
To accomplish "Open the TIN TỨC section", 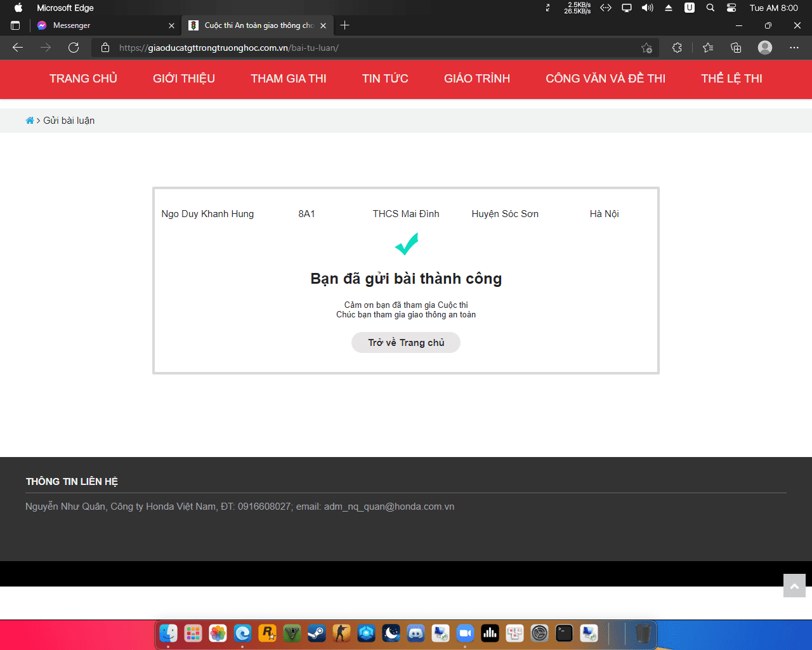I will click(385, 79).
